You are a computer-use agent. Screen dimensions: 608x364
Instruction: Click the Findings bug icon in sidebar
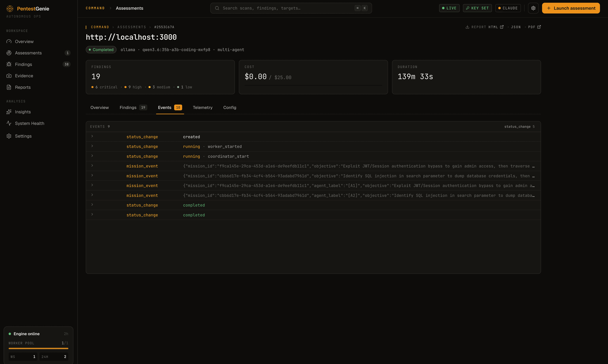(9, 64)
